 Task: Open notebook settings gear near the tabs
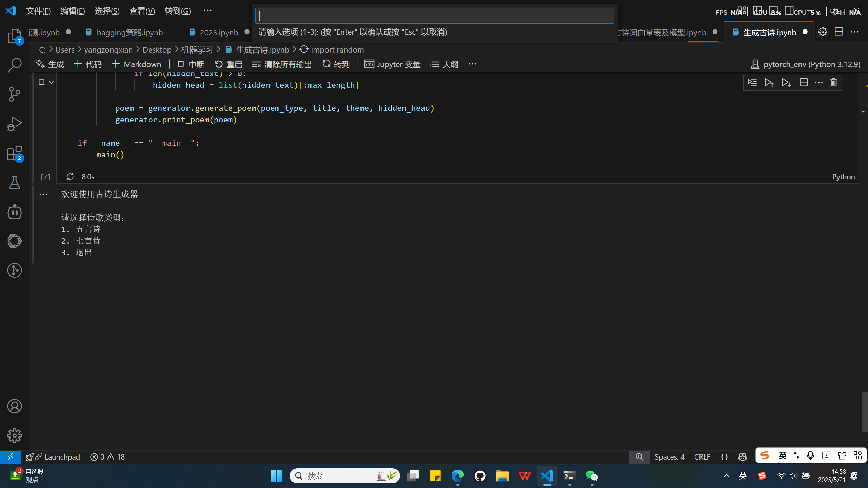(x=823, y=32)
